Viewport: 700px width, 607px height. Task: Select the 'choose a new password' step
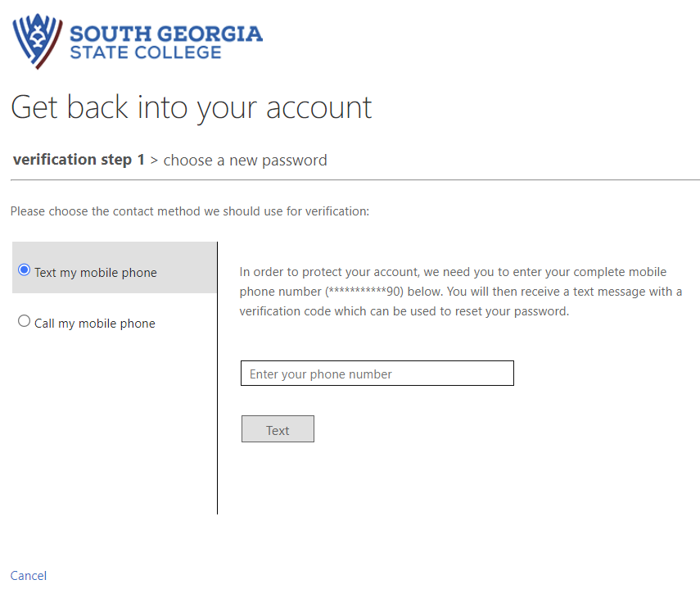[245, 161]
